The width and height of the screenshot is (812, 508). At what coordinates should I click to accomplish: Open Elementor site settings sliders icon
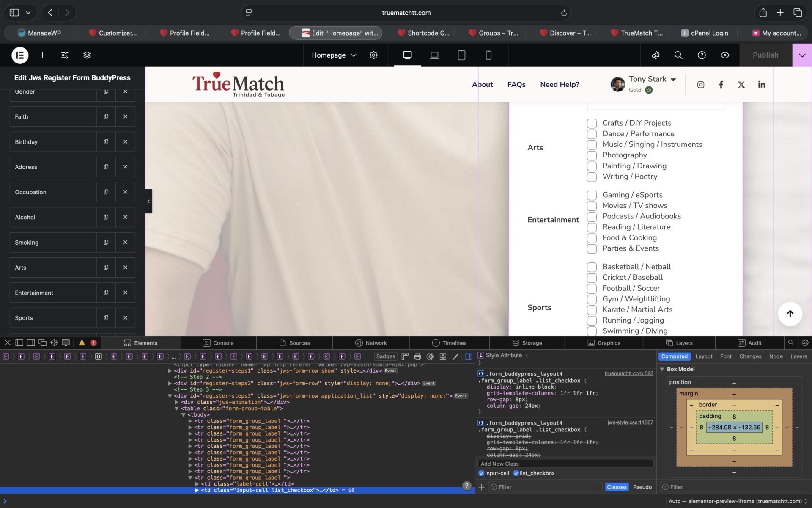click(x=65, y=55)
